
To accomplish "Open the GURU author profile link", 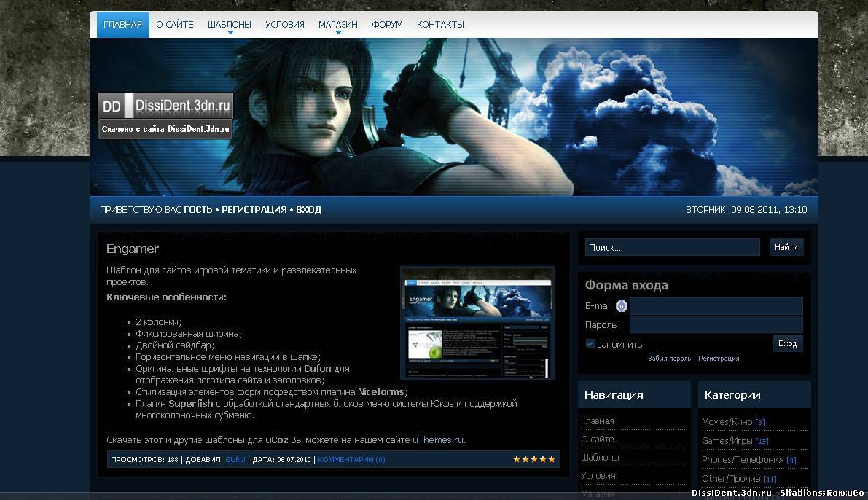I will [235, 460].
